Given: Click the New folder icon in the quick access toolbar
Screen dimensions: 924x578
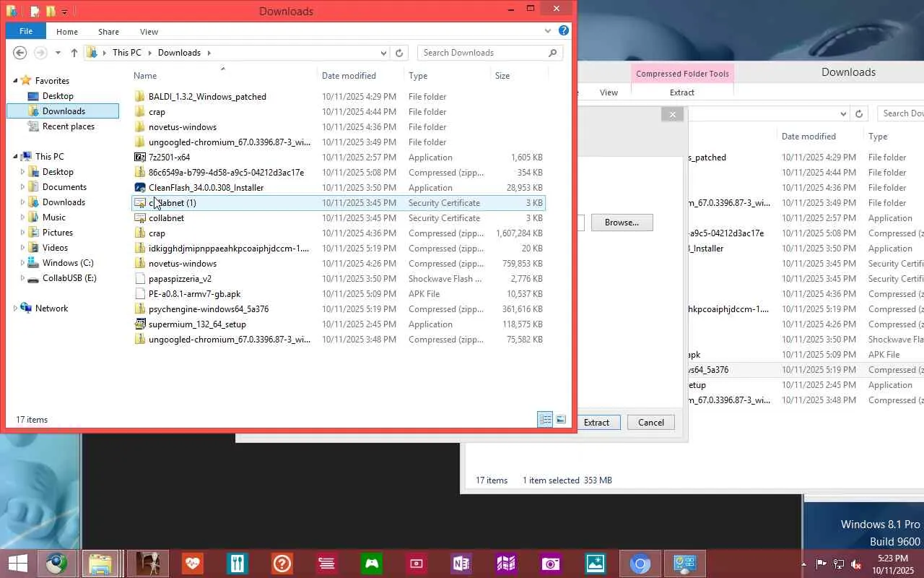Looking at the screenshot, I should (x=51, y=12).
